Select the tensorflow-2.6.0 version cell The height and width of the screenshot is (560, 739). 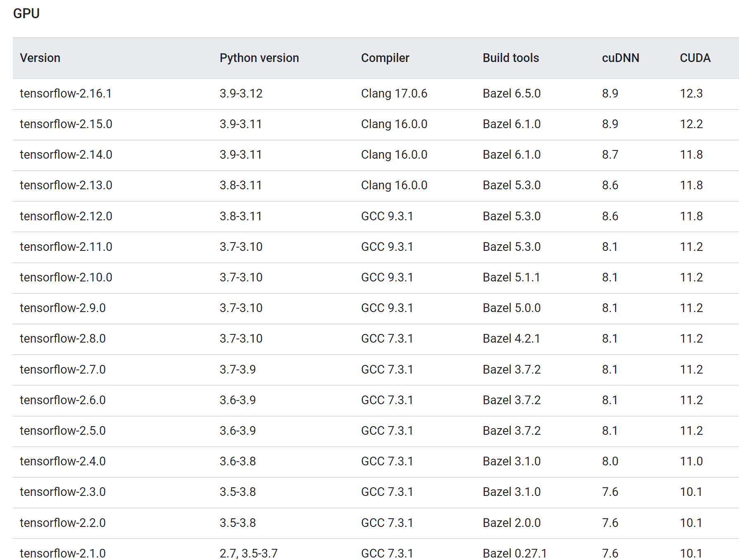coord(62,400)
